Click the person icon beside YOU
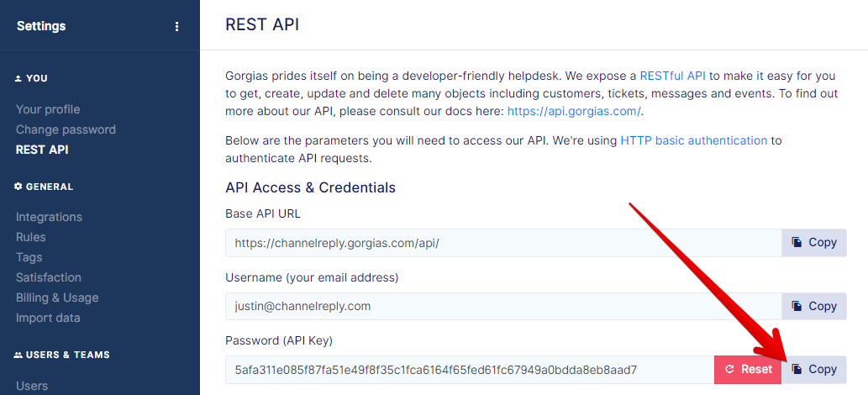868x395 pixels. [18, 79]
